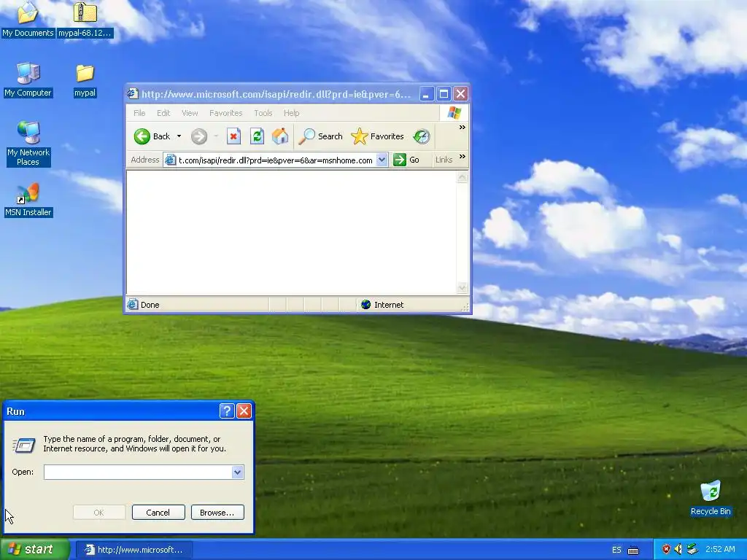Select the mypal-68.12 archive desktop icon
Screen dimensions: 747x560
(x=85, y=20)
